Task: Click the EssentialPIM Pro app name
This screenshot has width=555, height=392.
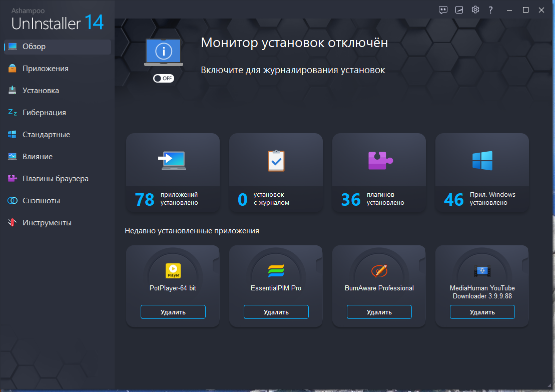Action: [276, 288]
